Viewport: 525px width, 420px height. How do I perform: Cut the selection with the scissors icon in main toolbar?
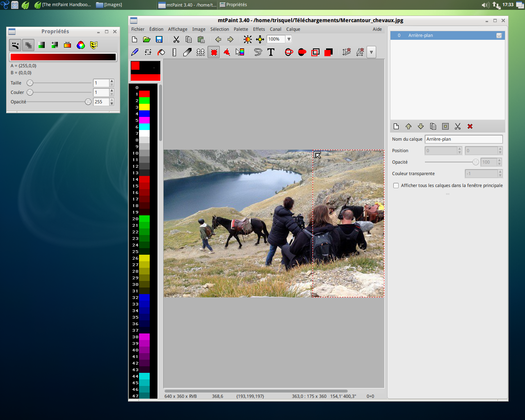(x=176, y=39)
